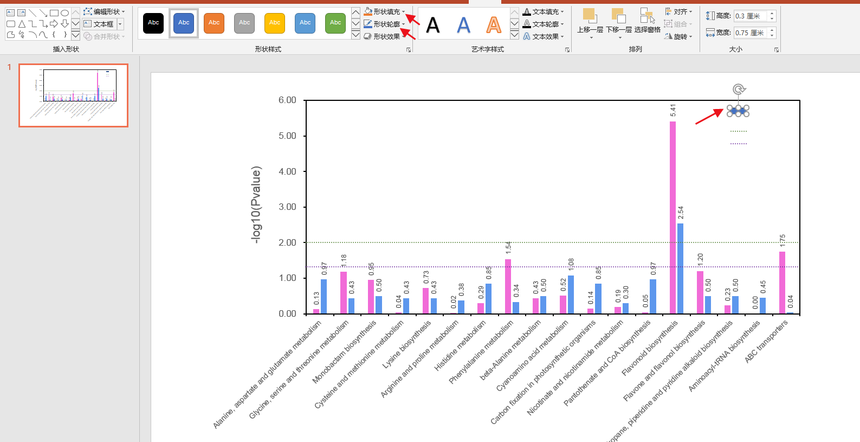Apply the black Abc shape style
Viewport: 860px width, 442px height.
coord(153,23)
